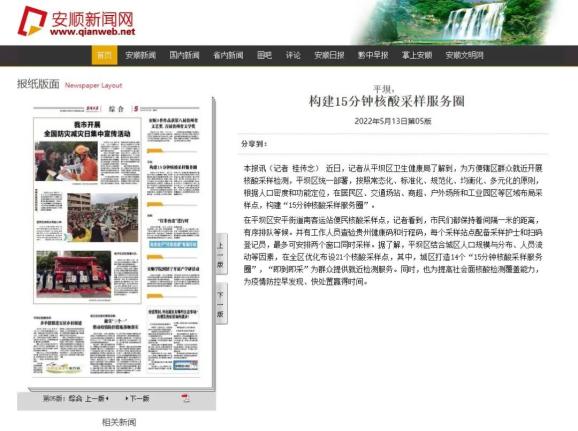Open the 安顺文明网 link
This screenshot has width=578, height=431.
464,55
